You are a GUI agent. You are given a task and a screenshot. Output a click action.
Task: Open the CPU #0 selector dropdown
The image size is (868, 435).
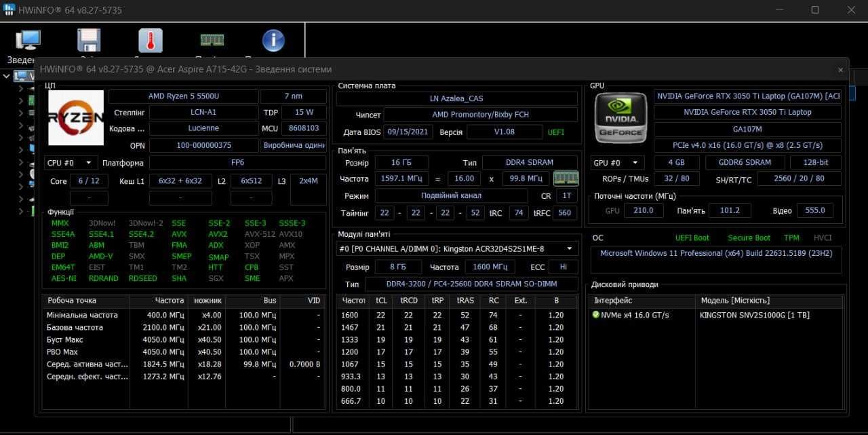point(70,163)
